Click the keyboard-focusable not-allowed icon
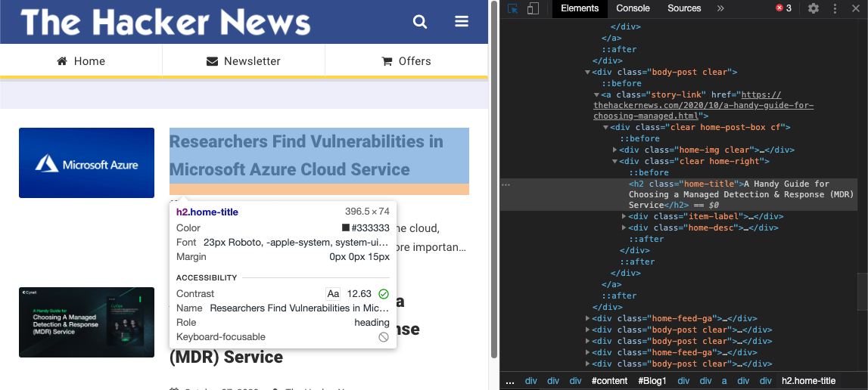The image size is (868, 390). 384,337
